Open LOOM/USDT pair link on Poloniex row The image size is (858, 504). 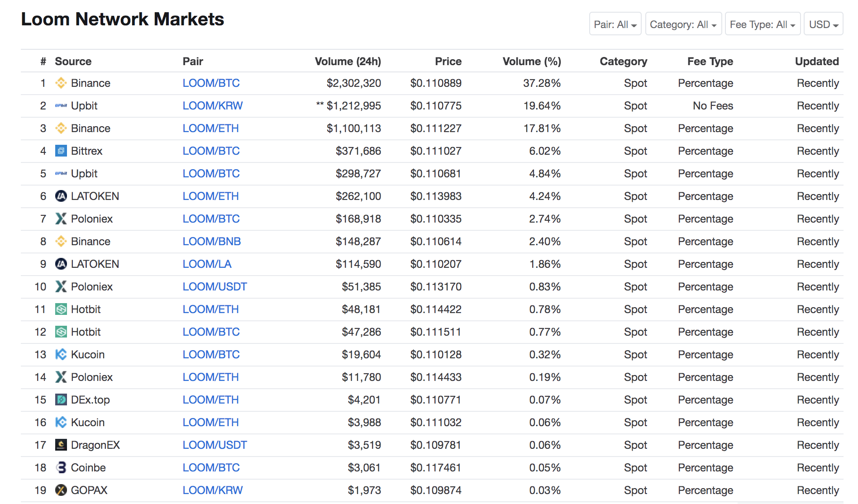coord(214,286)
